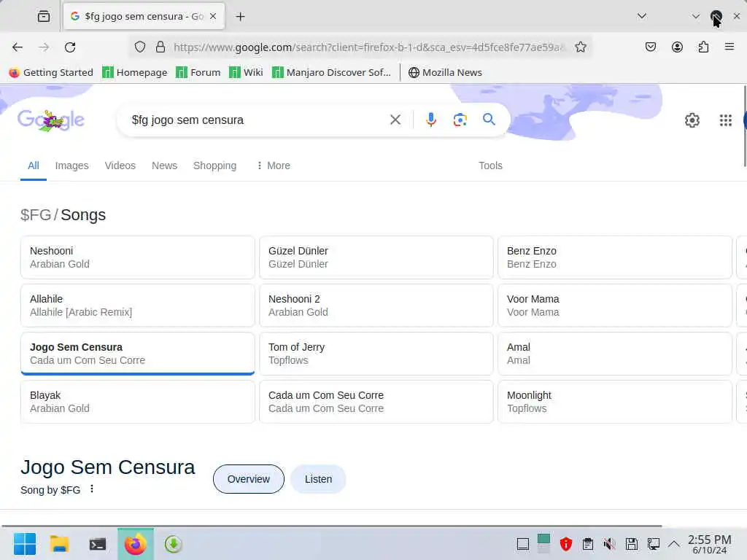This screenshot has width=747, height=560.
Task: Select the Voor Mama song card
Action: (614, 306)
